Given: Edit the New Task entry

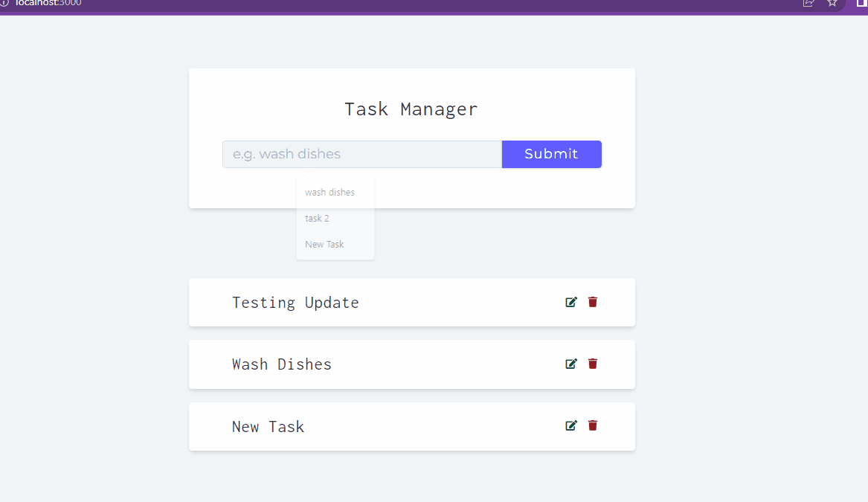Looking at the screenshot, I should (570, 425).
